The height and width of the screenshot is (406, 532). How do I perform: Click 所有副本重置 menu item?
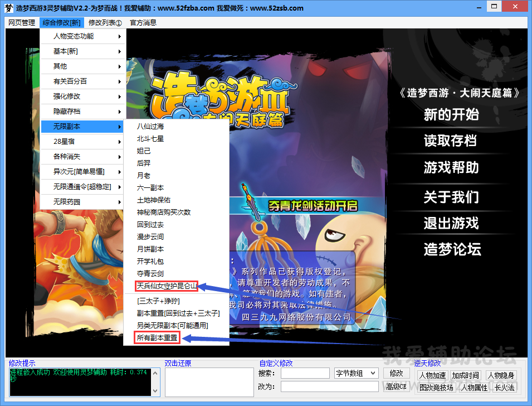pyautogui.click(x=177, y=338)
